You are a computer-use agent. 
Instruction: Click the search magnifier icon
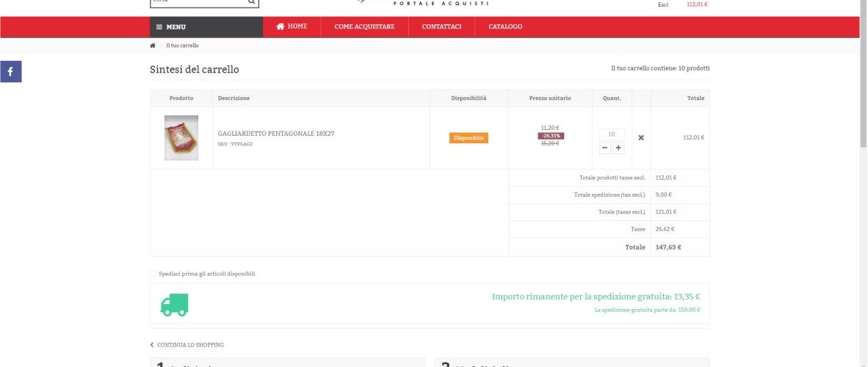(251, 1)
